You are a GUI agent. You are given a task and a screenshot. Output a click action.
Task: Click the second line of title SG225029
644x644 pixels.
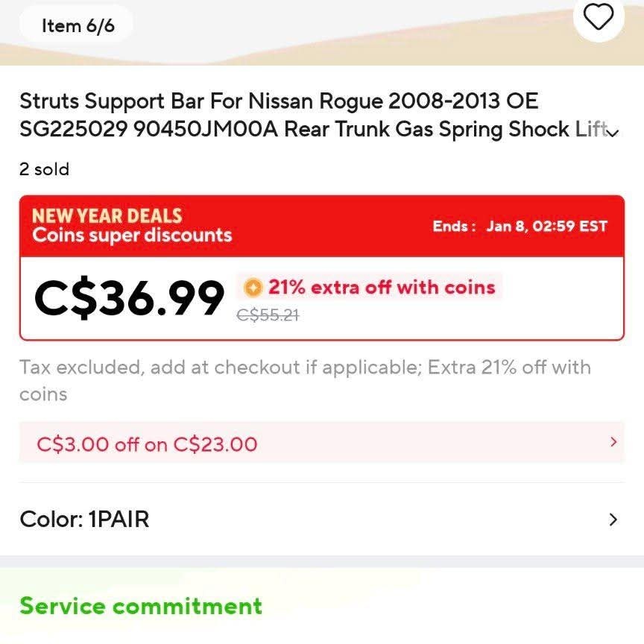coord(315,130)
